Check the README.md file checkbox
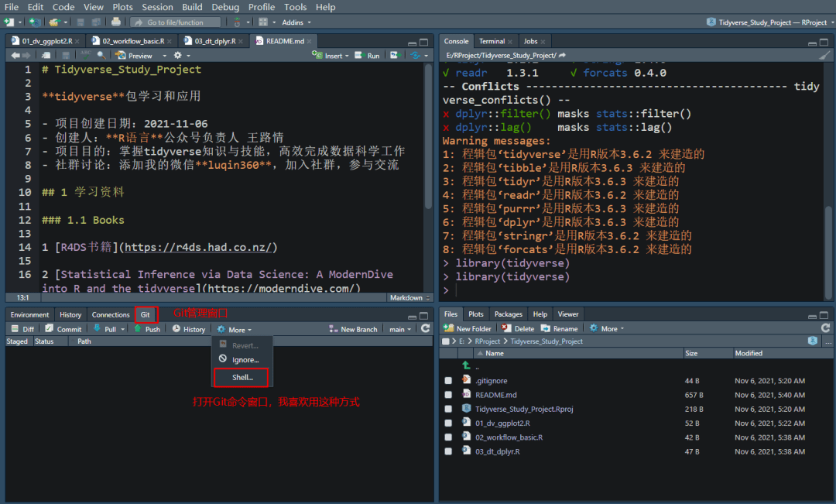Image resolution: width=836 pixels, height=504 pixels. (x=448, y=395)
